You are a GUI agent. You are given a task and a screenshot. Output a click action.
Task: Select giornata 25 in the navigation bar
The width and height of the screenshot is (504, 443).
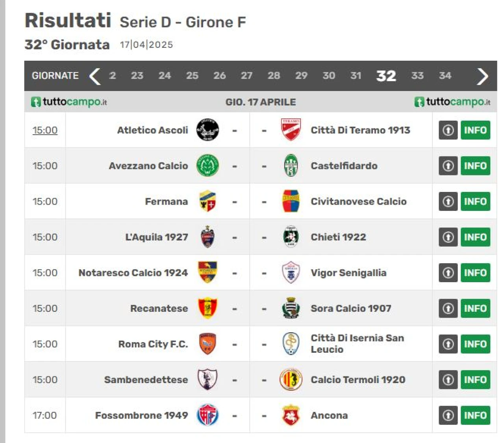(192, 76)
